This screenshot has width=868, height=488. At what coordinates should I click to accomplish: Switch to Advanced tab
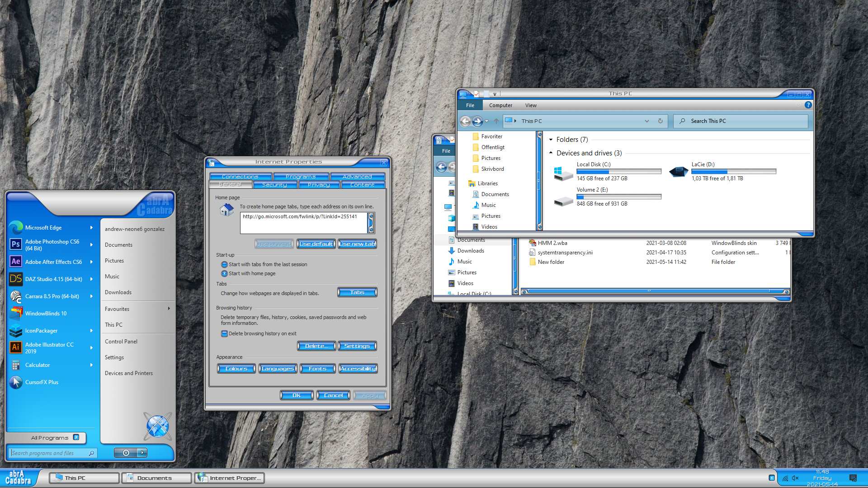tap(358, 177)
